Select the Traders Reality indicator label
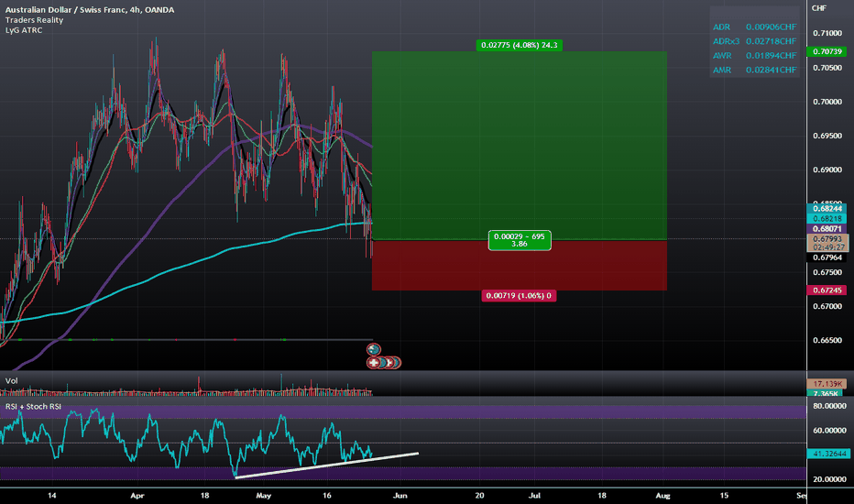854x504 pixels. [34, 20]
